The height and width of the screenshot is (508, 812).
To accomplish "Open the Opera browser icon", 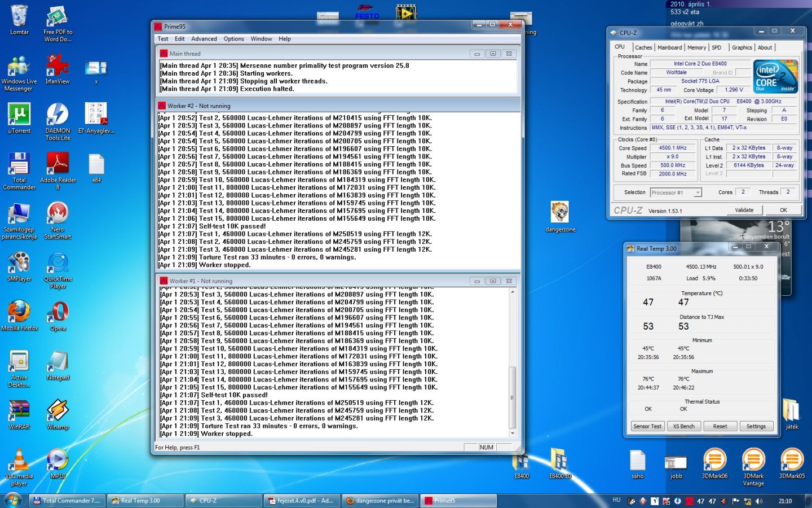I will pos(58,316).
